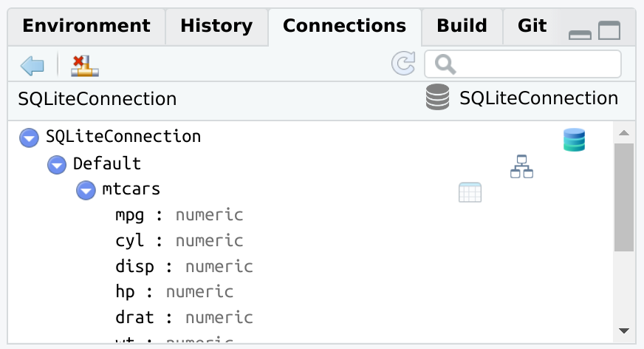Preview mtcars table using the grid icon
This screenshot has width=644, height=349.
pyautogui.click(x=470, y=192)
